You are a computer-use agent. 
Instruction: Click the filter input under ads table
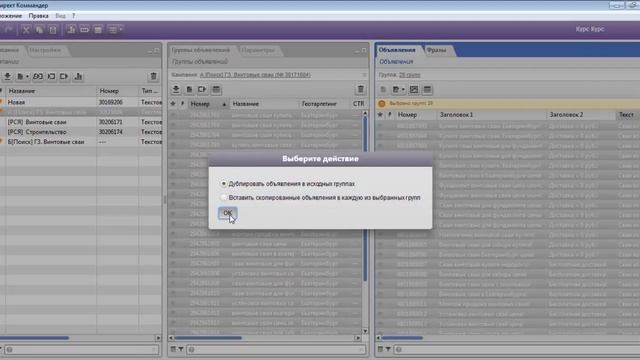517,349
